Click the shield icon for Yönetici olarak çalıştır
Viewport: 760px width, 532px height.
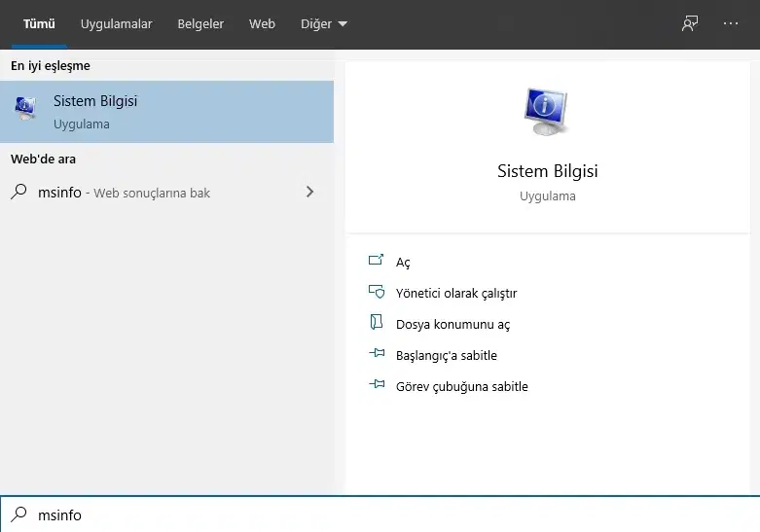pyautogui.click(x=377, y=292)
